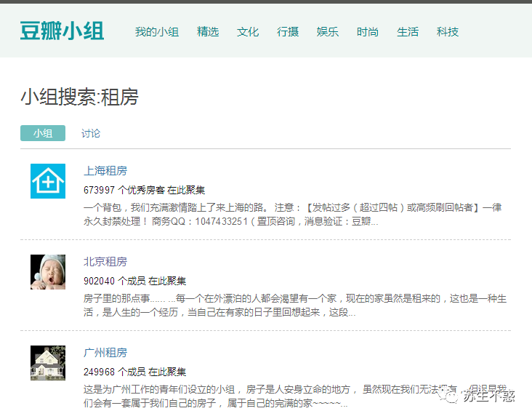Select the 小组 results tab
This screenshot has height=419, width=532.
point(43,133)
